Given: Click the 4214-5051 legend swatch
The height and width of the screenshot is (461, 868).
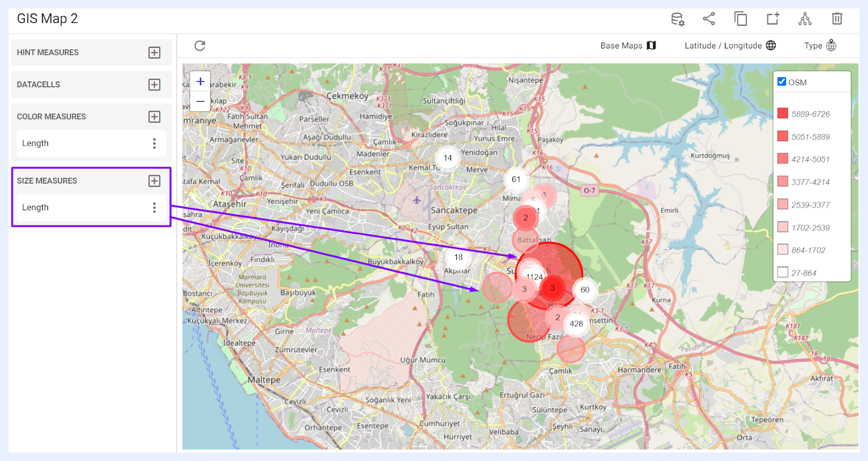Looking at the screenshot, I should click(x=783, y=159).
